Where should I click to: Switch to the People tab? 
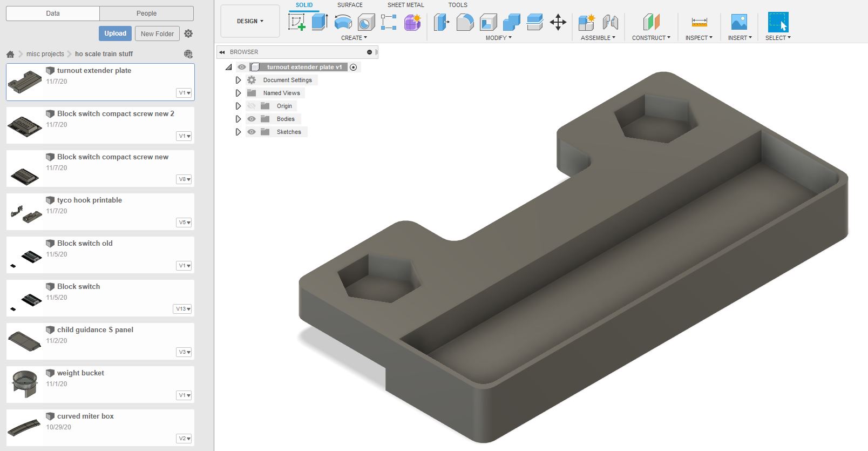click(146, 14)
